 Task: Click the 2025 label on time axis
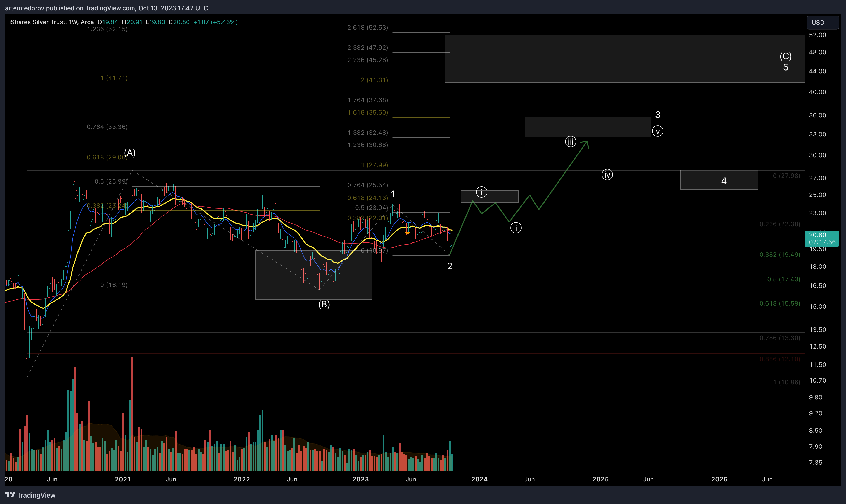[600, 479]
